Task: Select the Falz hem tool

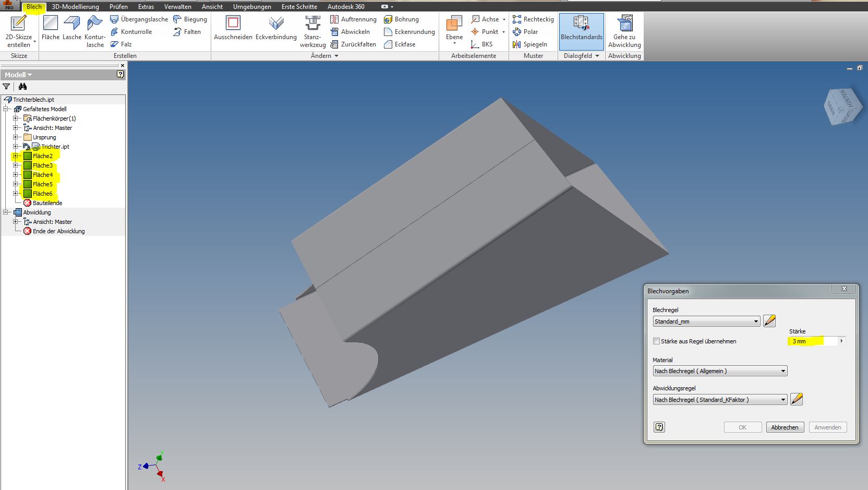Action: [x=120, y=44]
